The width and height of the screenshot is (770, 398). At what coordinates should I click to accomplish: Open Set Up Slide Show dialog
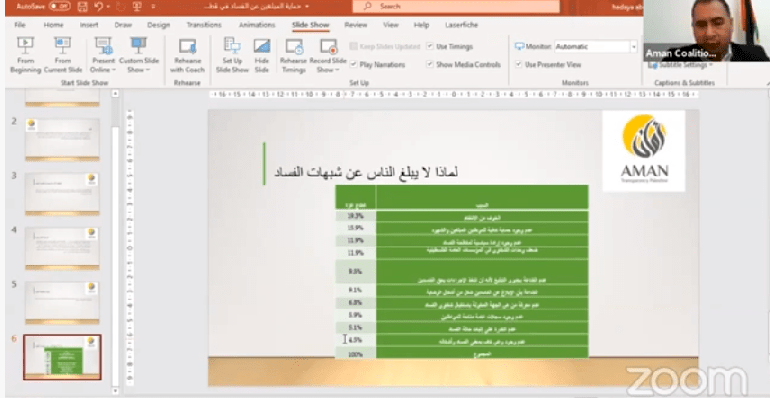coord(232,55)
